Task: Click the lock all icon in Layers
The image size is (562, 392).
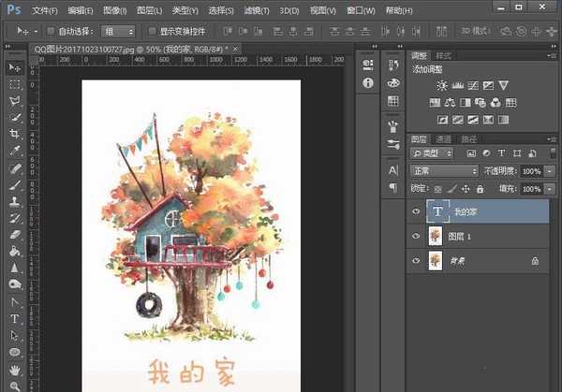Action: pos(479,189)
